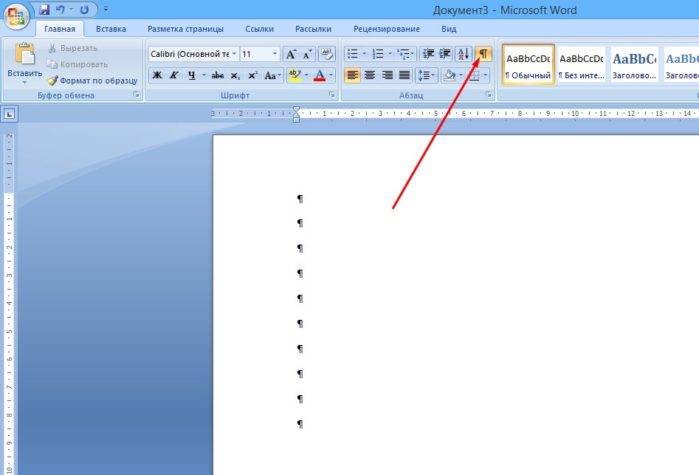Click the Вставить paste button
This screenshot has height=475, width=699.
[x=24, y=62]
